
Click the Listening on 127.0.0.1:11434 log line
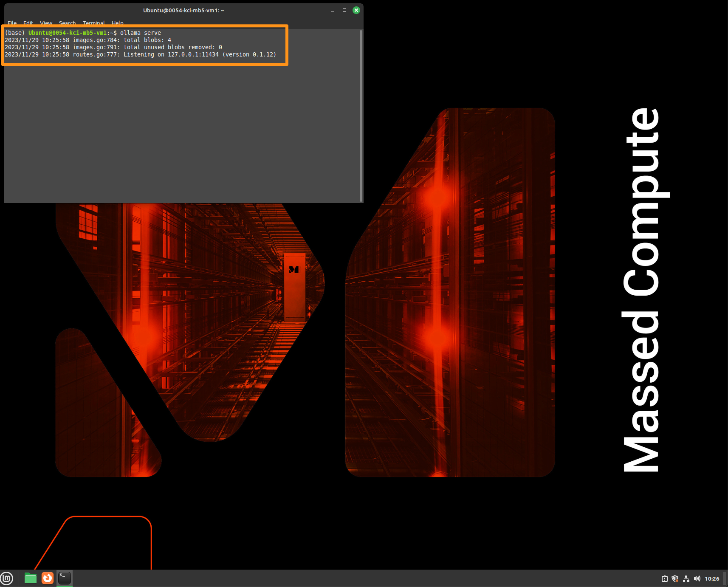pyautogui.click(x=140, y=54)
